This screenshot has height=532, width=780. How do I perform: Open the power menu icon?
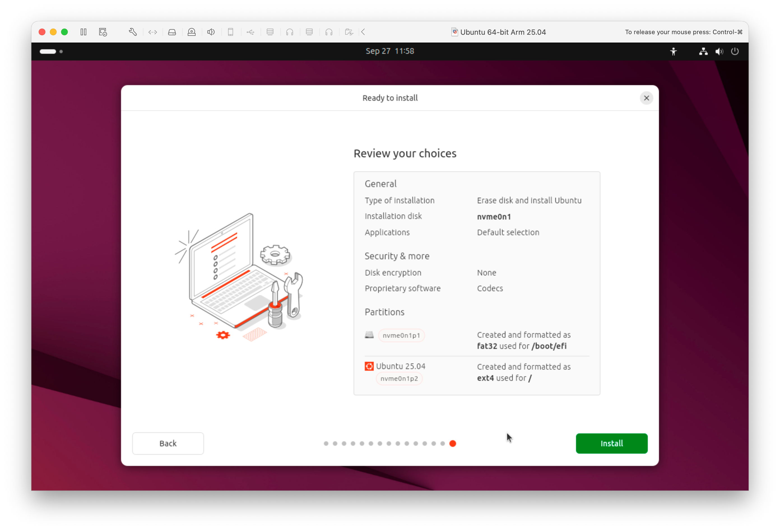tap(735, 51)
